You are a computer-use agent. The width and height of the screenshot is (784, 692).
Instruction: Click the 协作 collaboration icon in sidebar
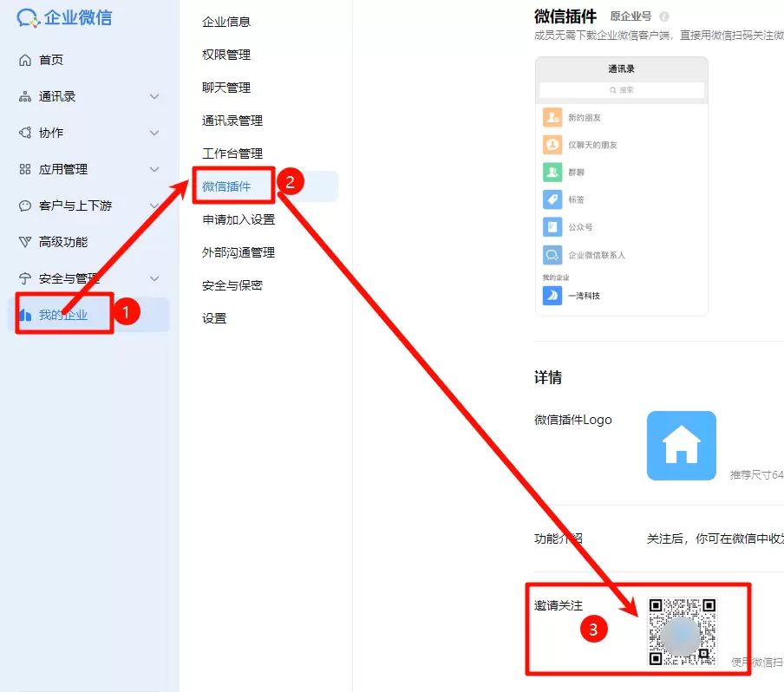point(23,133)
